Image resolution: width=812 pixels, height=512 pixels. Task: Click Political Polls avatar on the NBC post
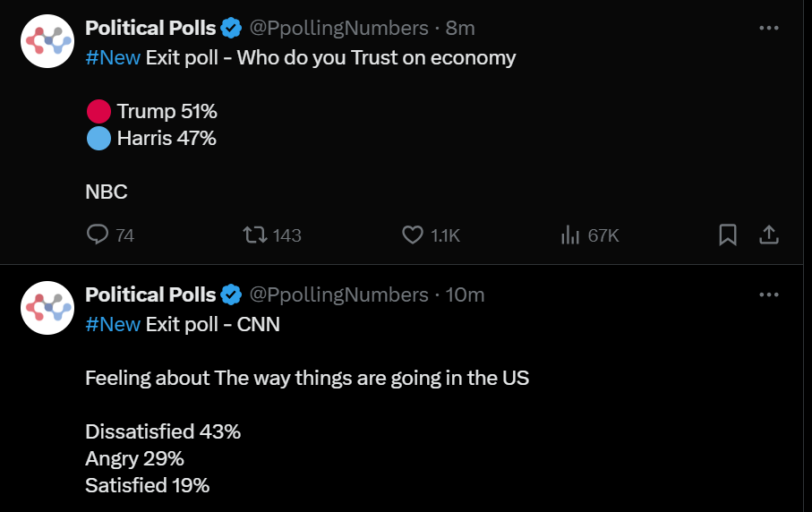point(47,41)
